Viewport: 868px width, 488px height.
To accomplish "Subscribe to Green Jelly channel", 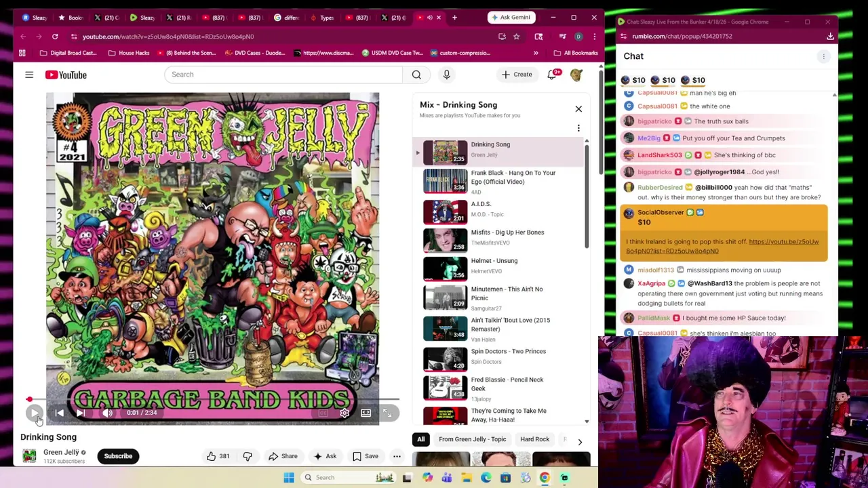I will point(118,456).
